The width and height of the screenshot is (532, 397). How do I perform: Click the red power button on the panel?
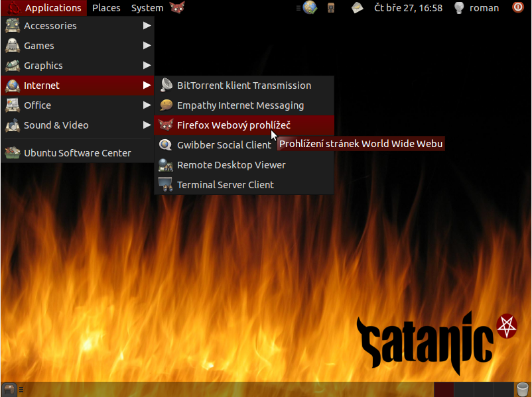(x=517, y=7)
